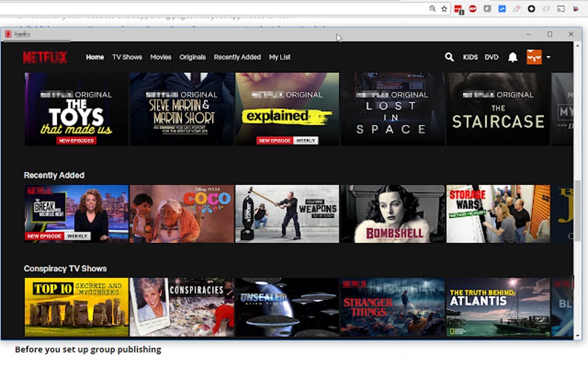Select Recently Added from the nav bar
This screenshot has height=368, width=588.
238,57
